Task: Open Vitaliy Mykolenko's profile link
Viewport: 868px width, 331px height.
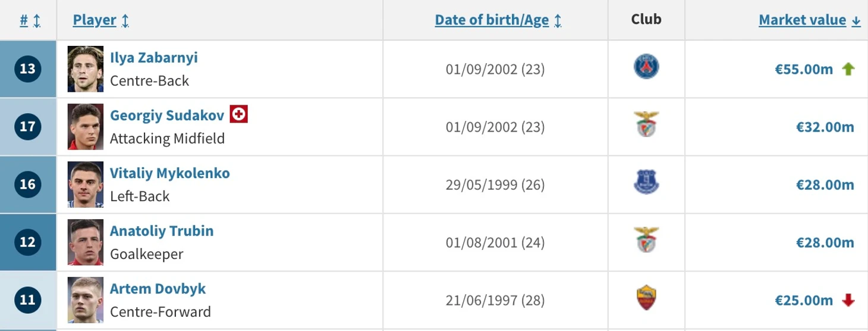Action: tap(170, 173)
